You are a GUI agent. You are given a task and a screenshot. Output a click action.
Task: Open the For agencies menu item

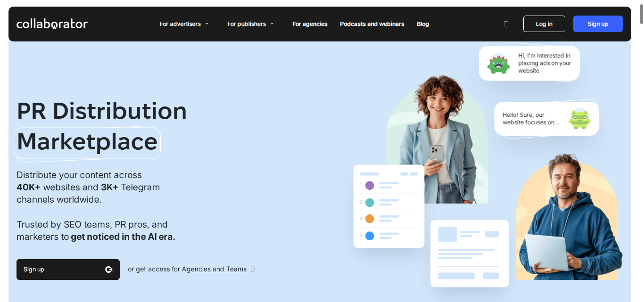310,24
